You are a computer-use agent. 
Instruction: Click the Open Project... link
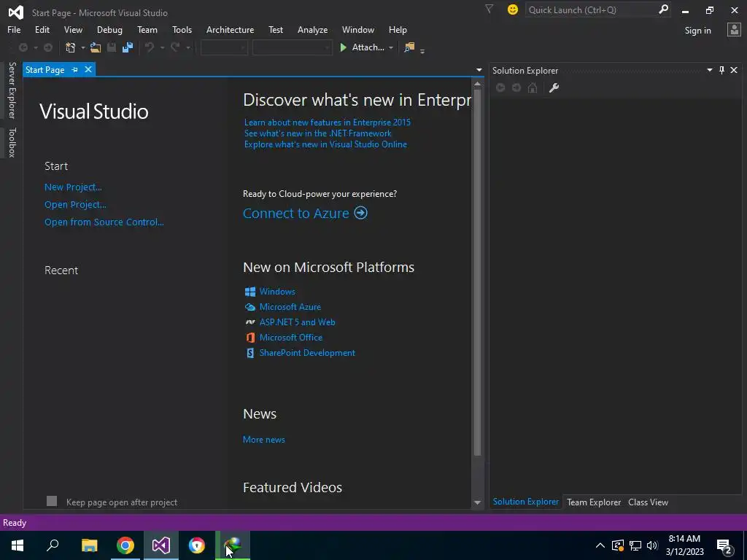pos(75,205)
